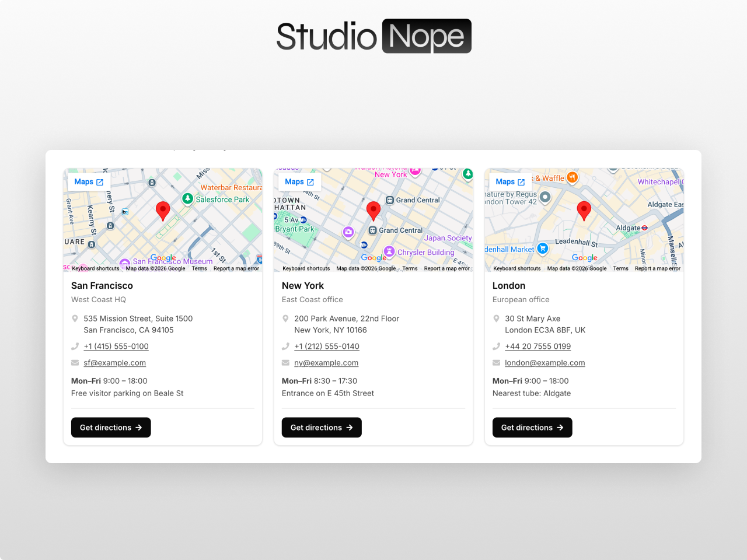The image size is (747, 560).
Task: Report a map error on San Francisco map
Action: [x=236, y=269]
